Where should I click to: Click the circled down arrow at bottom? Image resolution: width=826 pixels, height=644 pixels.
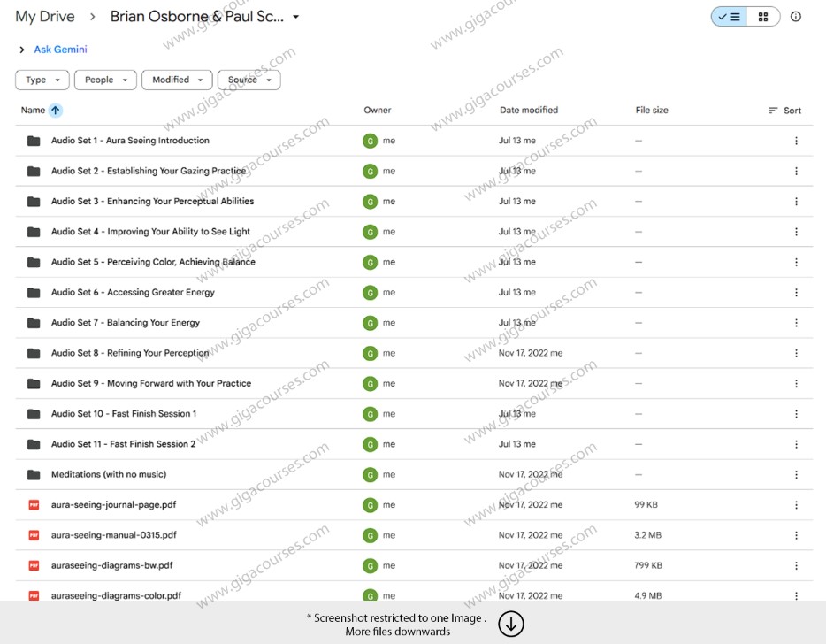pyautogui.click(x=511, y=624)
